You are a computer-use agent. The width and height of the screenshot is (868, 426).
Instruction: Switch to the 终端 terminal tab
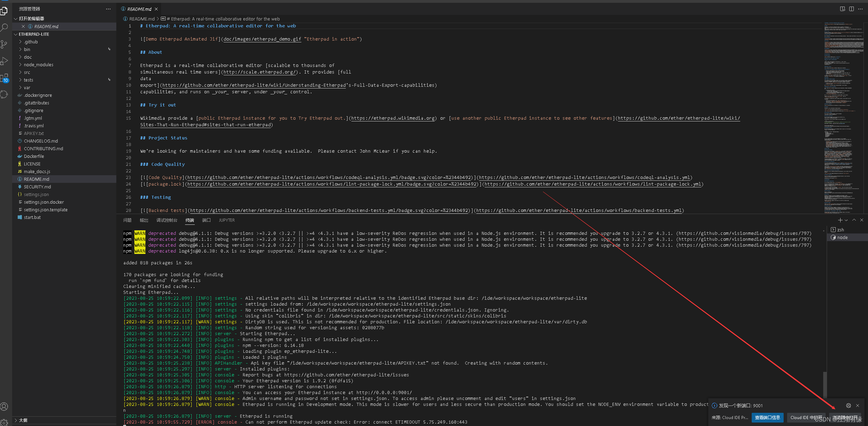click(190, 220)
